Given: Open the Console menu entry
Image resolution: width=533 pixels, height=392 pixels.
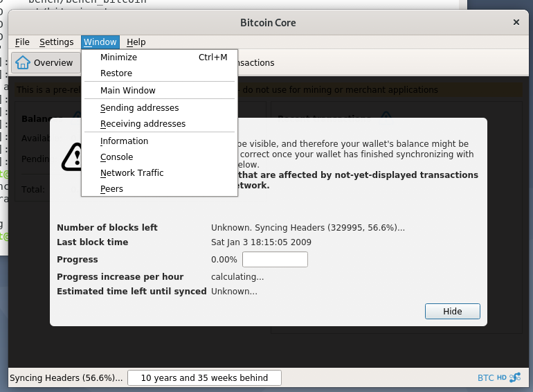Looking at the screenshot, I should pos(159,157).
